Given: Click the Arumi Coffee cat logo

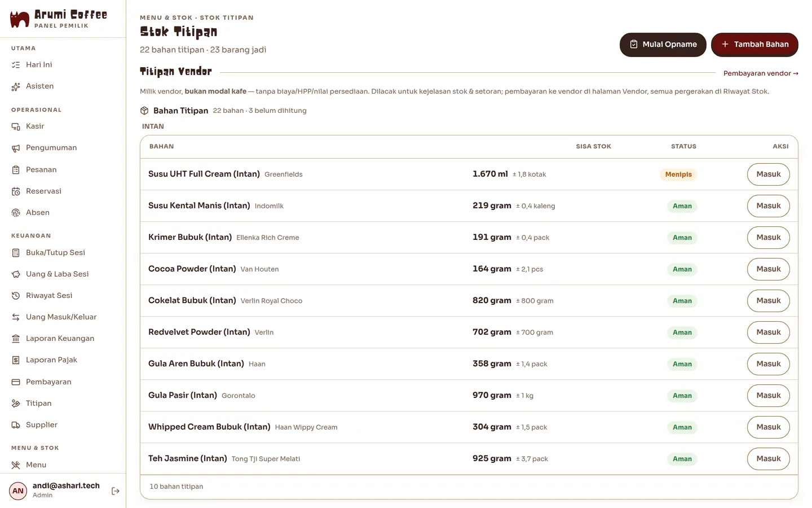Looking at the screenshot, I should coord(20,19).
